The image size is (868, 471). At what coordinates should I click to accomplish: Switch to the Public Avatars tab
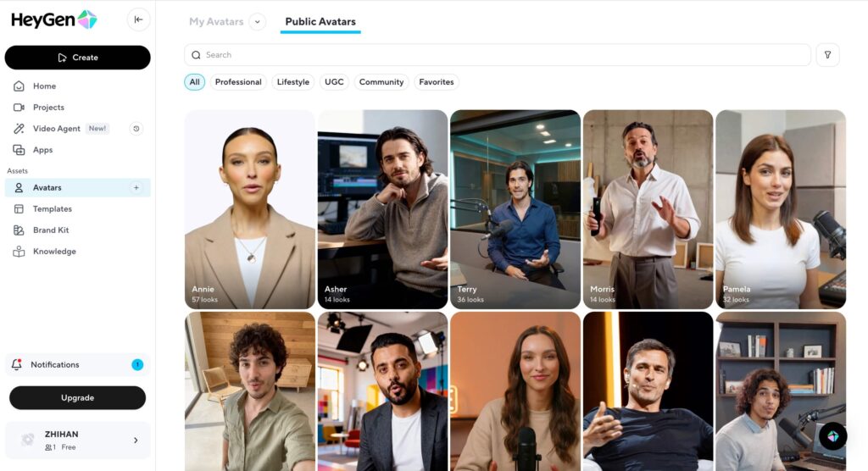tap(320, 21)
